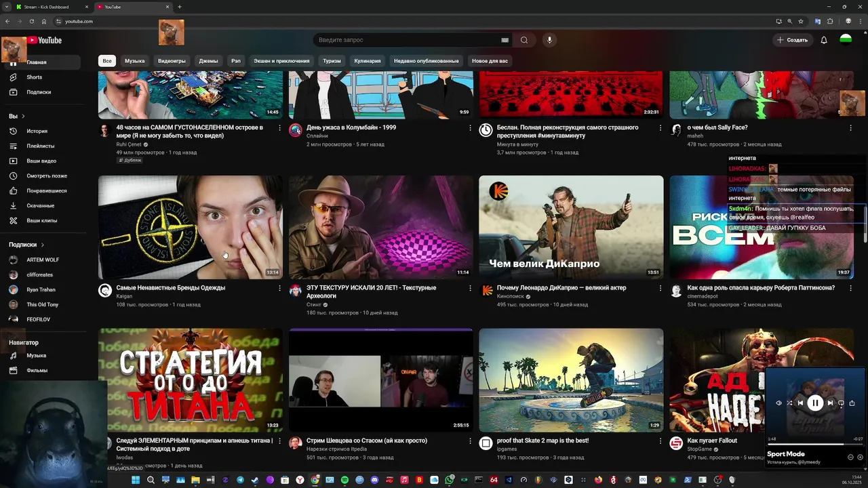Screen dimensions: 868x488
Task: Open Кинопоиск channel avatar
Action: pyautogui.click(x=486, y=291)
